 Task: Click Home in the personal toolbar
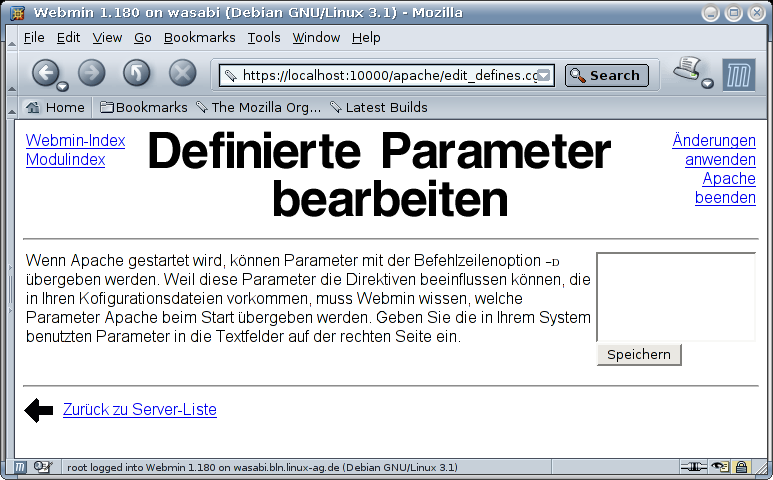55,107
